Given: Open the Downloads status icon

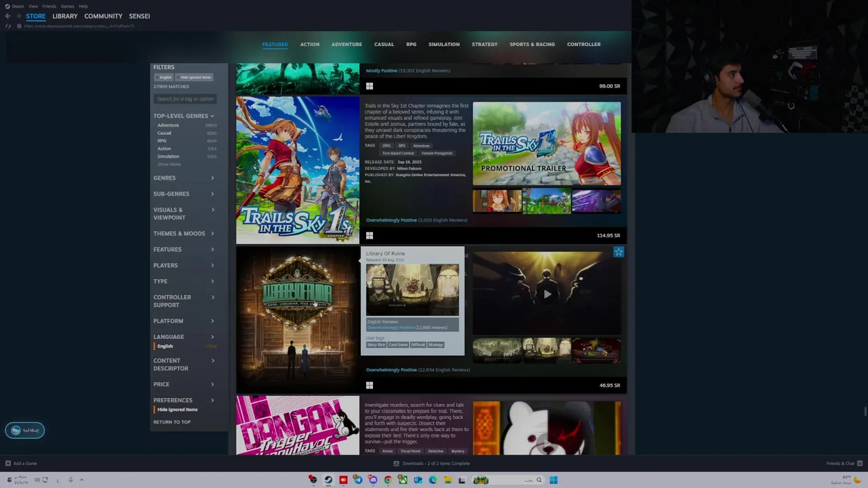Looking at the screenshot, I should pyautogui.click(x=396, y=464).
